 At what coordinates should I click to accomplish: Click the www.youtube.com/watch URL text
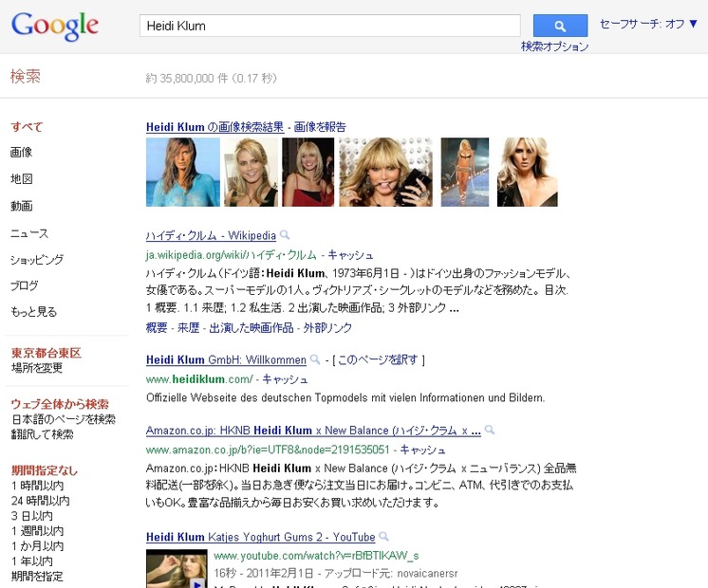[x=316, y=556]
